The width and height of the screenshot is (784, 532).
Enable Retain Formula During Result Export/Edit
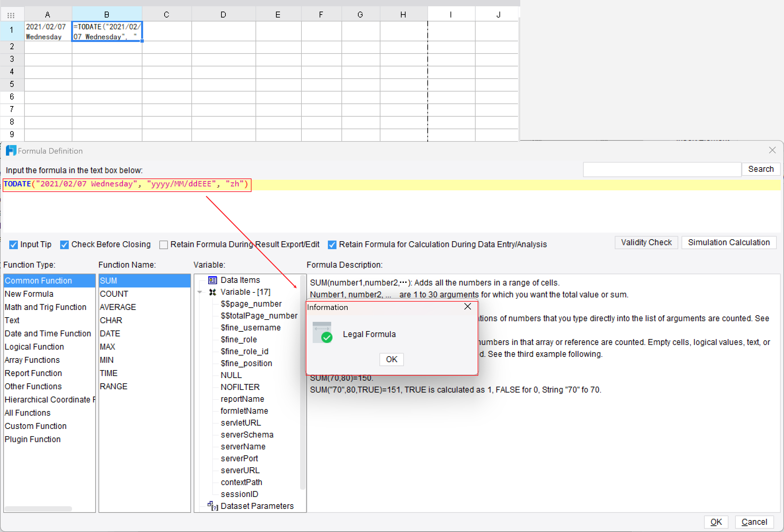163,245
